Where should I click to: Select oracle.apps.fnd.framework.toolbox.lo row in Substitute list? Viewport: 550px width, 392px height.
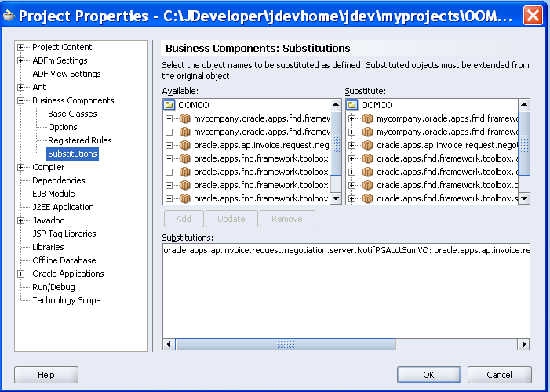[x=447, y=172]
